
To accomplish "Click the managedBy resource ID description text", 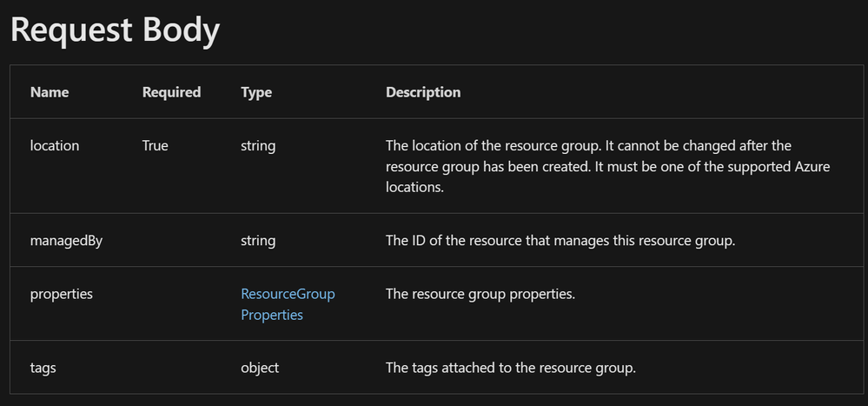I will 560,240.
